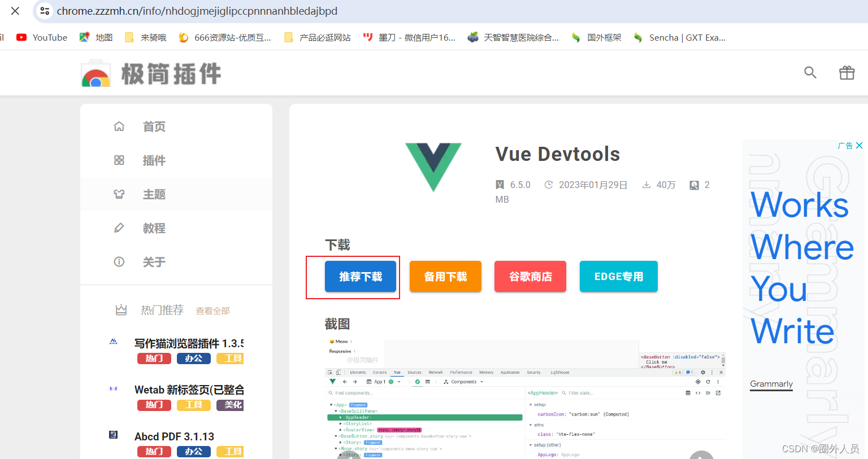
Task: Open the 来骑哦 bookmark folder
Action: coord(146,37)
